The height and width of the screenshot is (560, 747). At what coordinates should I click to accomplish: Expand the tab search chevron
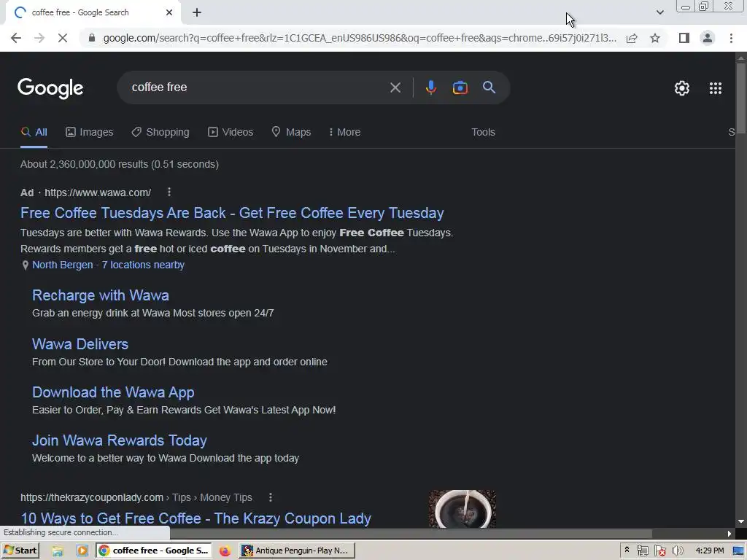point(659,12)
